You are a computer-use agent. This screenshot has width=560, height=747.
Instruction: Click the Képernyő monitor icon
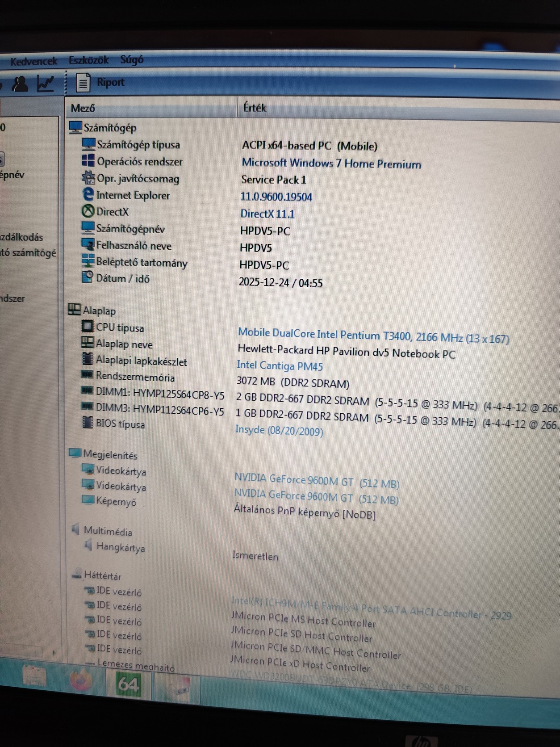coord(88,499)
